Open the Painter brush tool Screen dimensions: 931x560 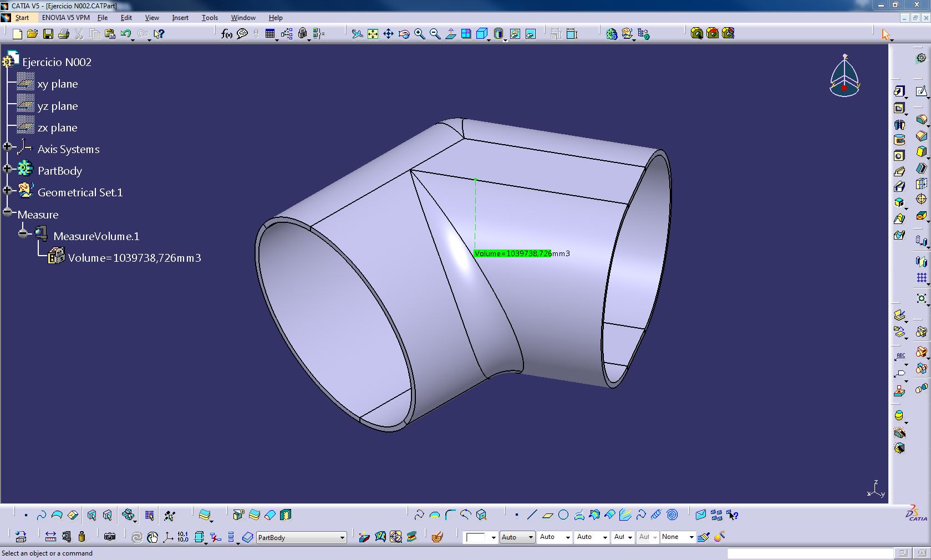tap(704, 536)
